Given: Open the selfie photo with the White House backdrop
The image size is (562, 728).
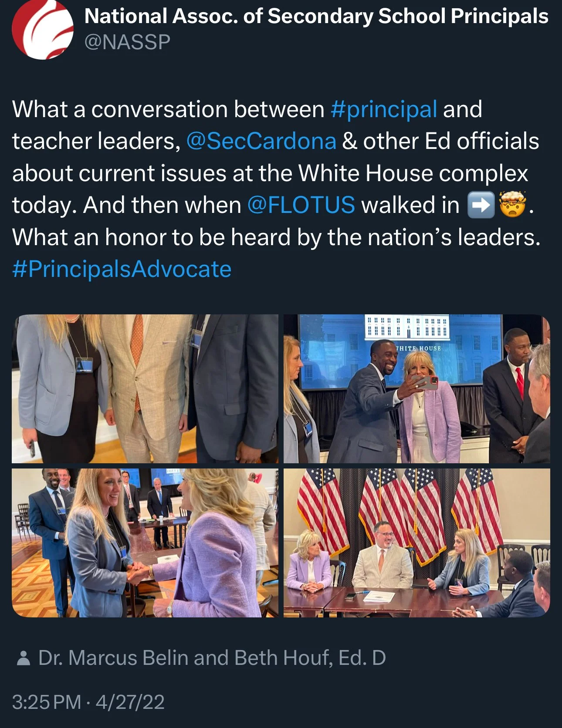Looking at the screenshot, I should click(417, 389).
